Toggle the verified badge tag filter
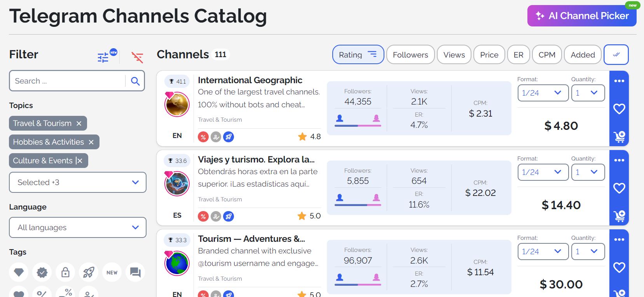This screenshot has height=297, width=644. tap(42, 273)
